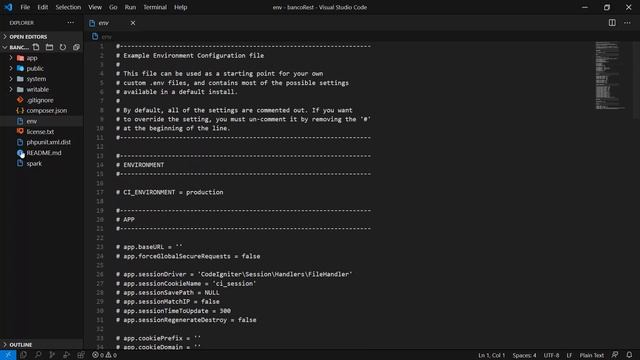Click the feedback icon in status bar
Image resolution: width=640 pixels, height=360 pixels.
pos(615,355)
